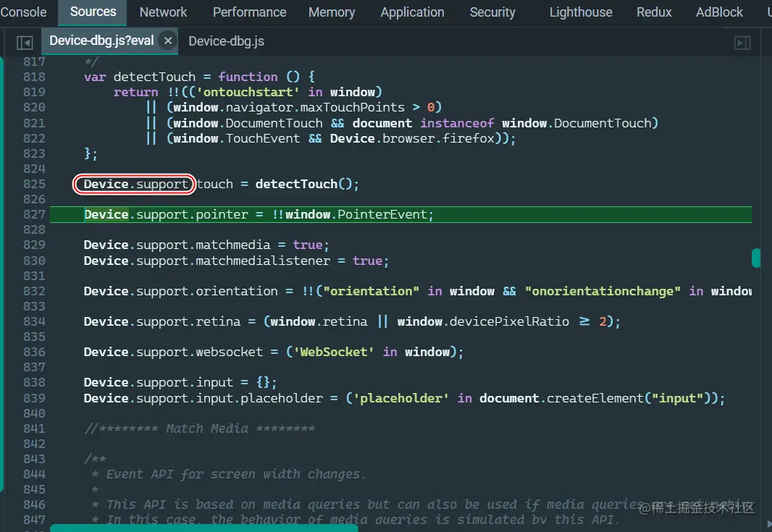Click 'Event API for screen width changes' comment
Viewport: 772px width, 532px height.
coord(235,474)
